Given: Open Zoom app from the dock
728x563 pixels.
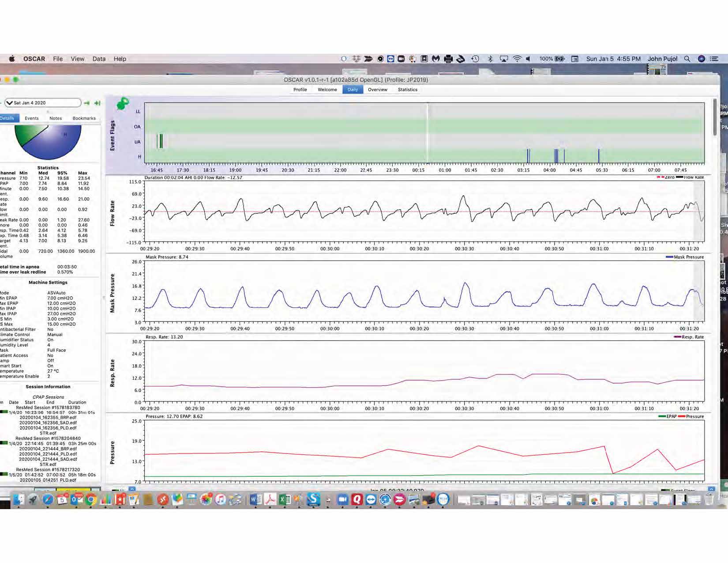Looking at the screenshot, I should [342, 499].
